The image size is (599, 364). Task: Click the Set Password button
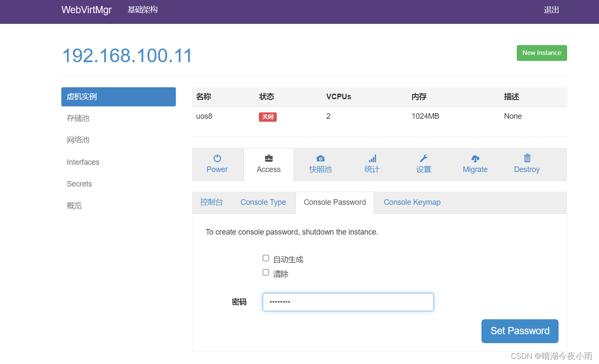(520, 331)
